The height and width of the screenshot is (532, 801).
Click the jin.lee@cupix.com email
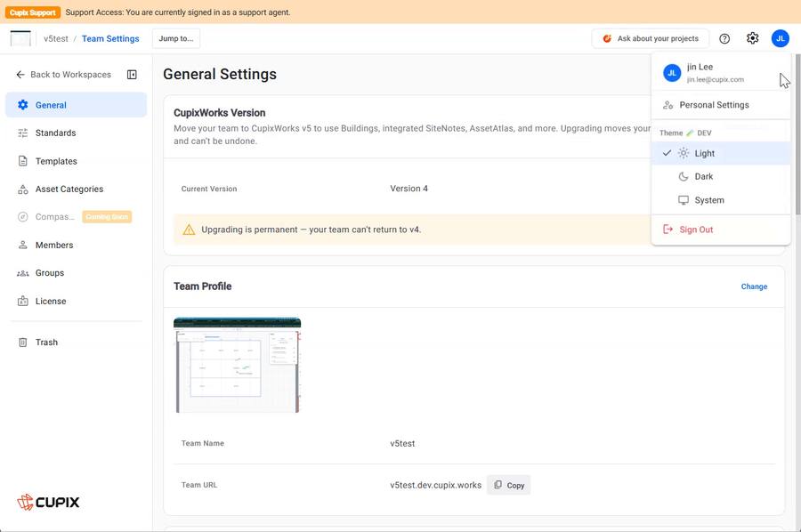click(716, 80)
